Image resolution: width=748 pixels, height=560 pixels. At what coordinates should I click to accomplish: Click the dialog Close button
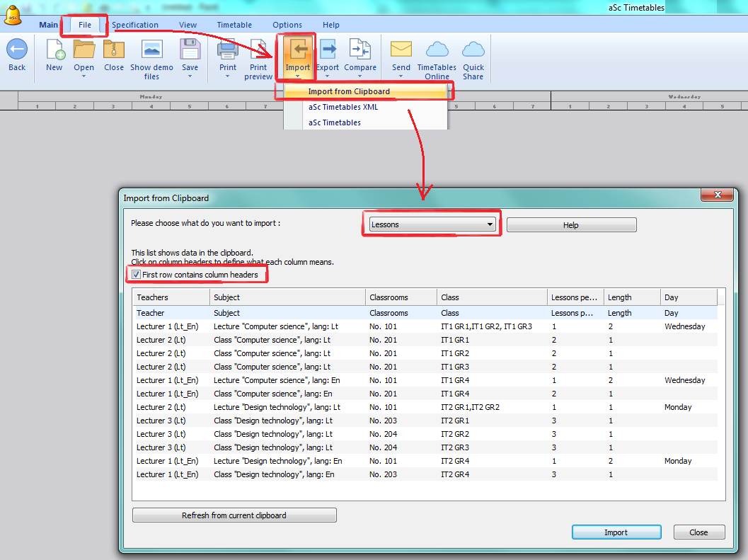[x=699, y=532]
